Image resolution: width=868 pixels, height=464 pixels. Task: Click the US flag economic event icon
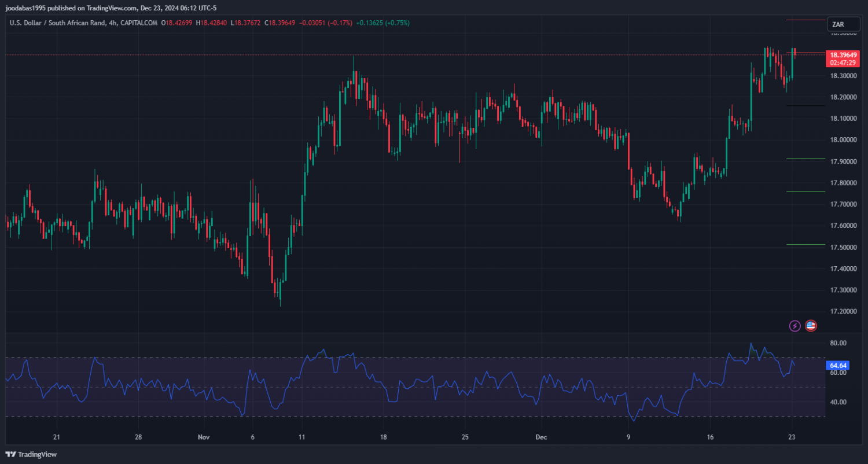[x=811, y=326]
